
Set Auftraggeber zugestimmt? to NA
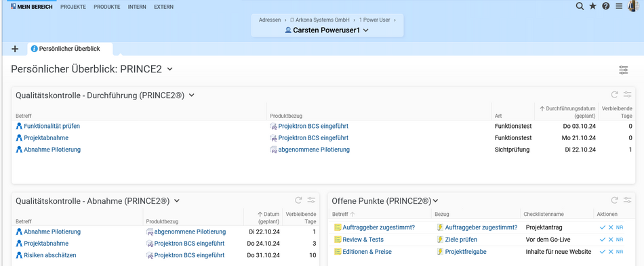(620, 227)
